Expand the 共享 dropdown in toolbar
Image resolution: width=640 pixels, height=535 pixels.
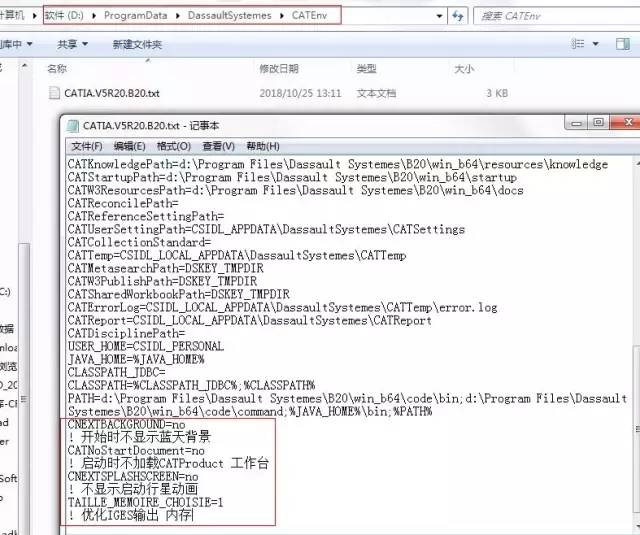point(71,44)
